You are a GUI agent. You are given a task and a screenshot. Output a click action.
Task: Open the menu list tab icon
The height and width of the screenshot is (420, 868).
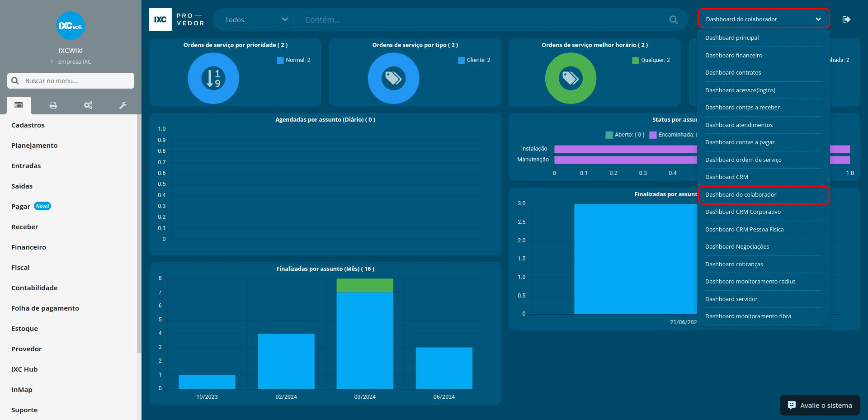click(x=19, y=105)
